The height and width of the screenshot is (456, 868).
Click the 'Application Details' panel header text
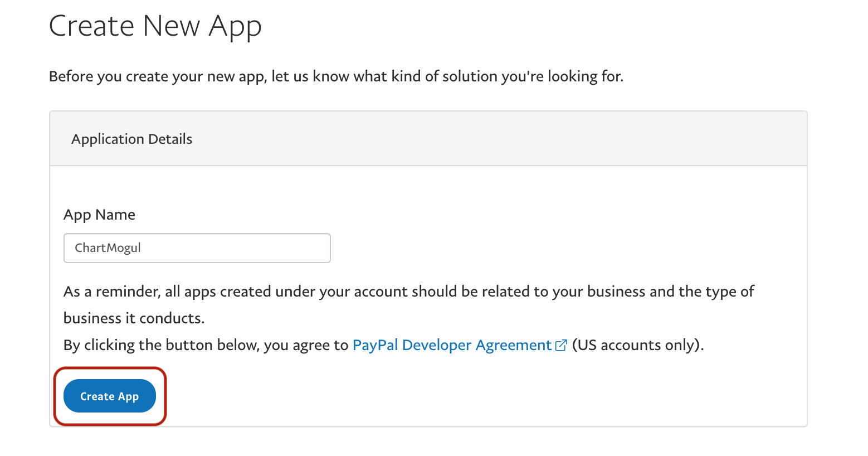[132, 139]
